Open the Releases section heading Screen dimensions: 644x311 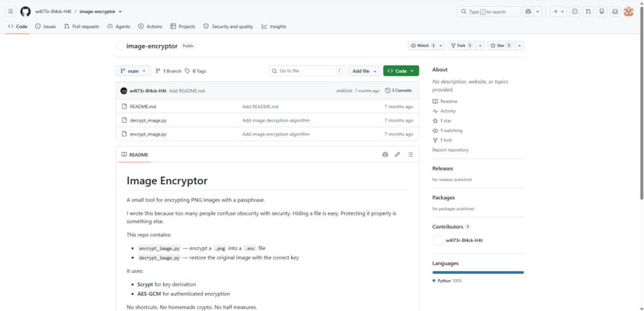pos(442,169)
